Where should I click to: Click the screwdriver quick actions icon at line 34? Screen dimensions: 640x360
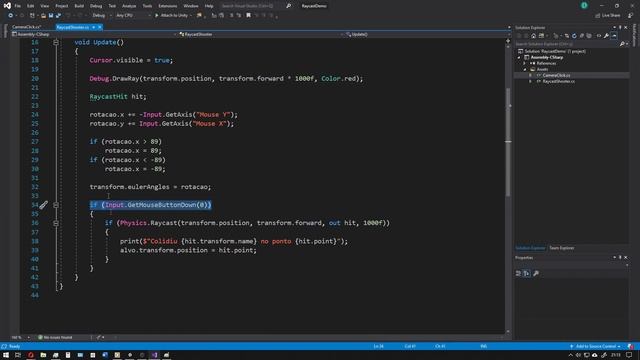coord(43,205)
